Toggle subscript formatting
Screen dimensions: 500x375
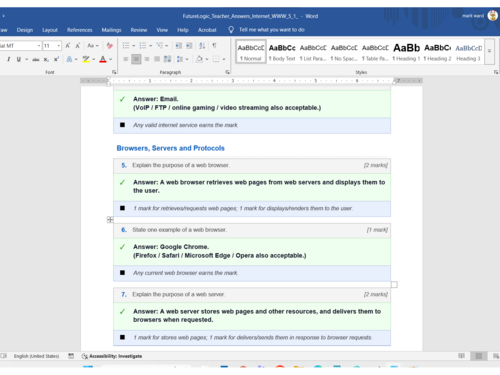click(x=46, y=59)
